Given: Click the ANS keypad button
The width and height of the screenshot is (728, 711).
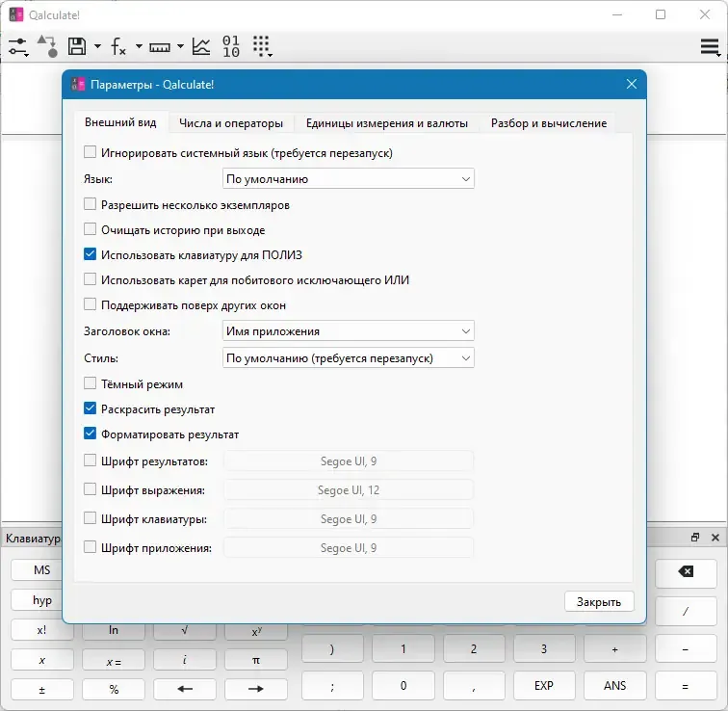Looking at the screenshot, I should click(614, 685).
